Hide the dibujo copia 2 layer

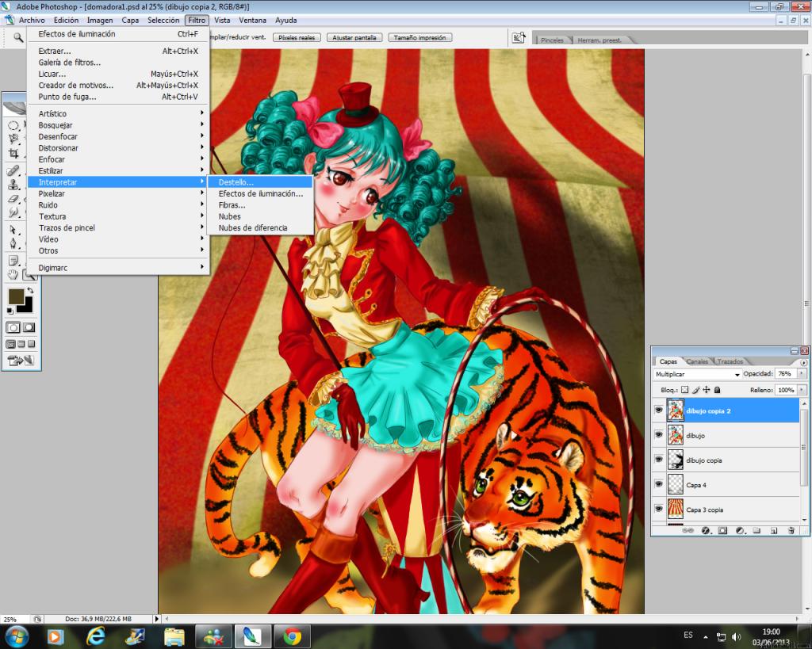pyautogui.click(x=659, y=410)
